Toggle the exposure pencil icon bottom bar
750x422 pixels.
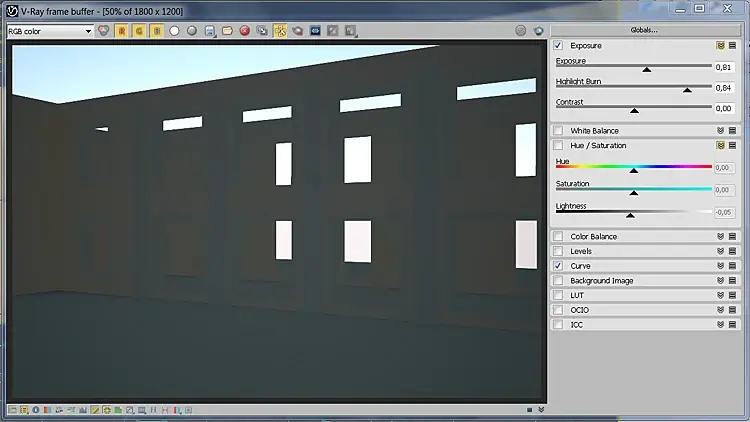point(95,410)
